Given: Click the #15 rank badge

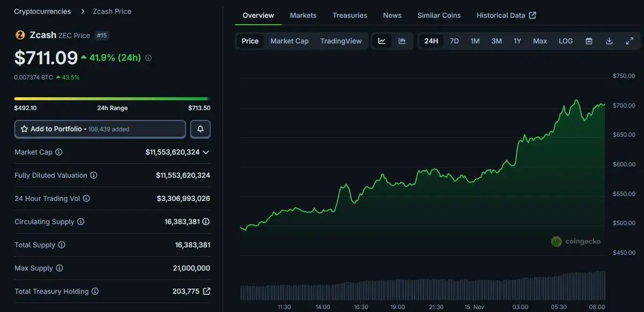Looking at the screenshot, I should tap(101, 35).
